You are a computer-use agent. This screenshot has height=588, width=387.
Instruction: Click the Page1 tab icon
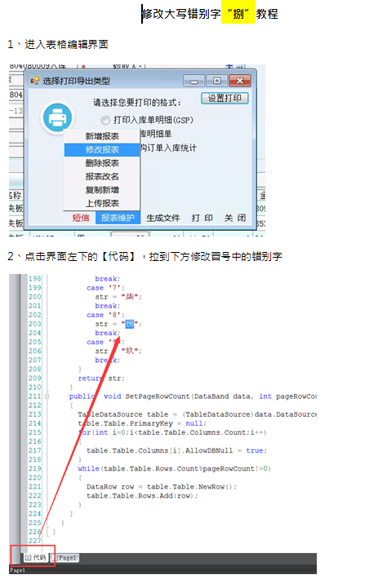[54, 558]
